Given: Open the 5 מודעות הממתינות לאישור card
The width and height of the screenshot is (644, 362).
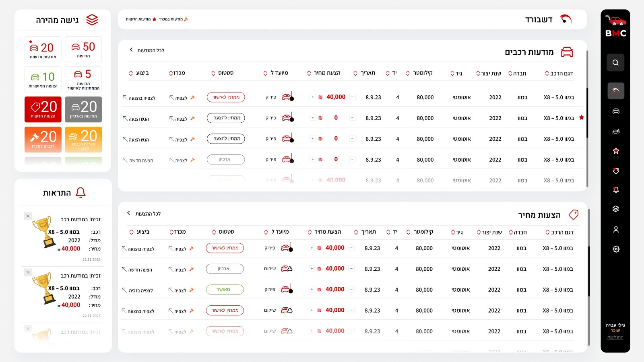Looking at the screenshot, I should pos(83,79).
